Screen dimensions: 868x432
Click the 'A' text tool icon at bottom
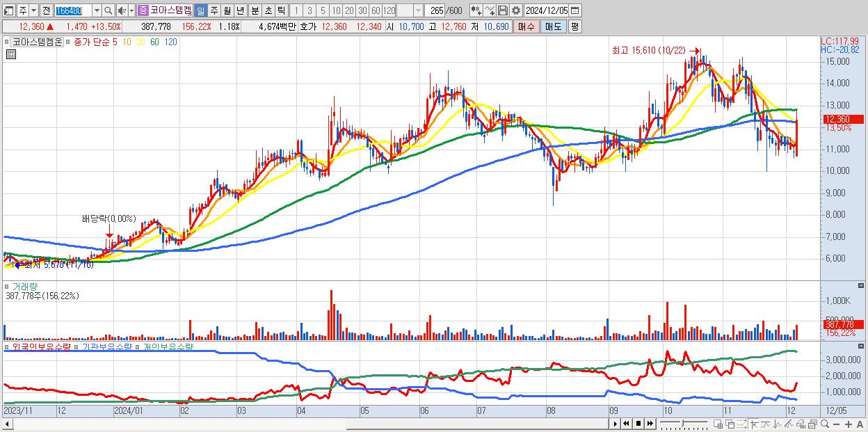tap(860, 424)
